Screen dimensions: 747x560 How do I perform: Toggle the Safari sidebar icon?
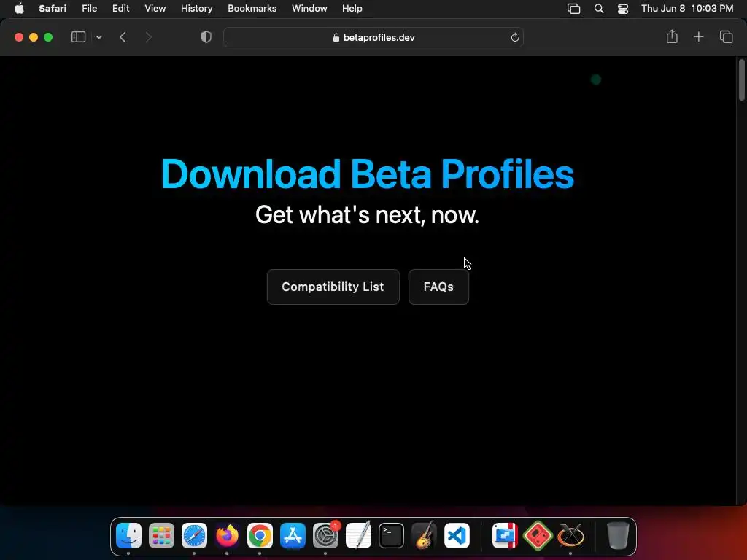pyautogui.click(x=78, y=37)
